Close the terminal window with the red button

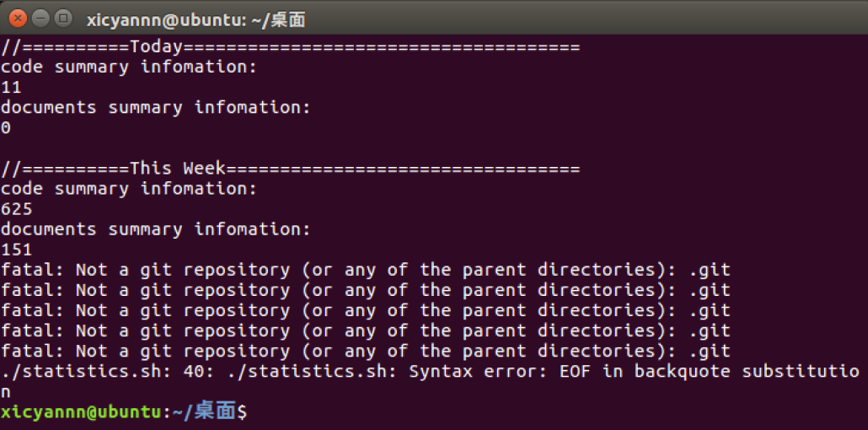coord(19,19)
